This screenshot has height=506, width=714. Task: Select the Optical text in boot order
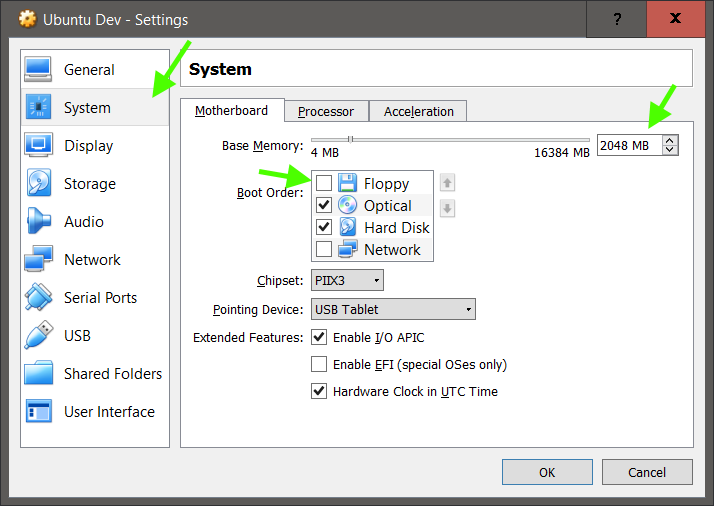[x=388, y=205]
